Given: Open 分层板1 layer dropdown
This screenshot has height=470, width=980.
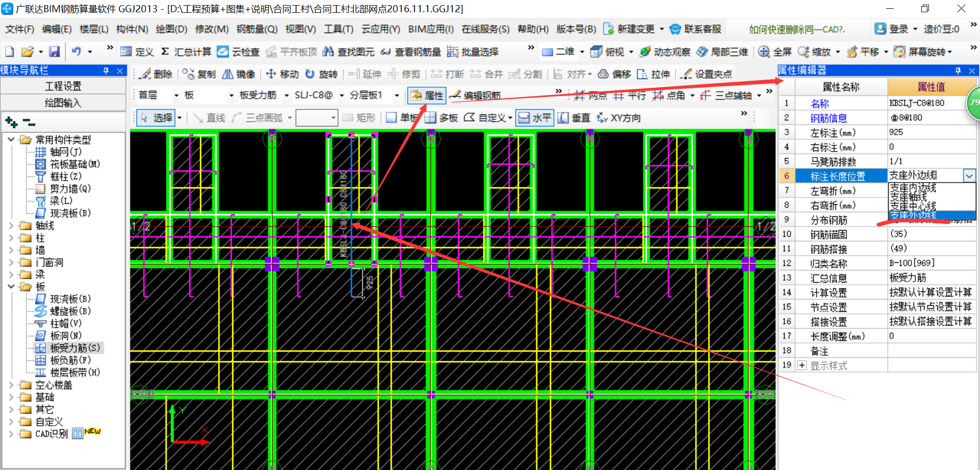Looking at the screenshot, I should pyautogui.click(x=397, y=95).
